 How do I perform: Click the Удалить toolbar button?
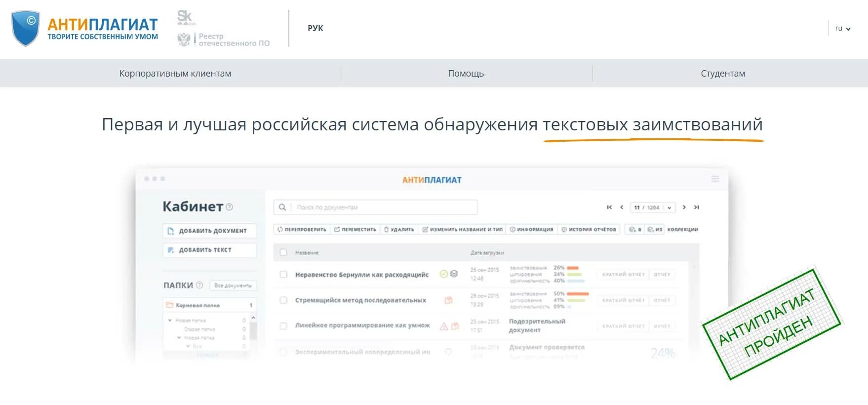click(x=399, y=229)
